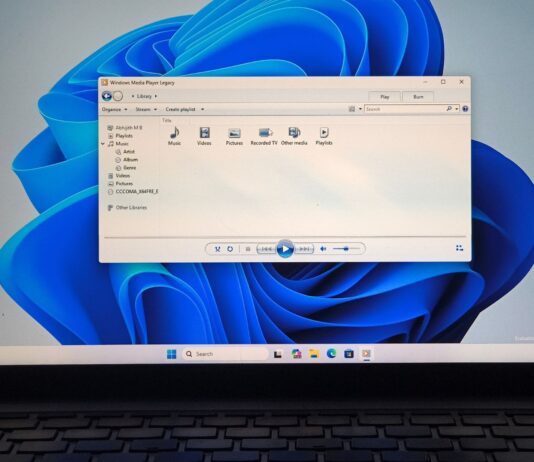534x462 pixels.
Task: Open the View options icon
Action: [x=352, y=109]
